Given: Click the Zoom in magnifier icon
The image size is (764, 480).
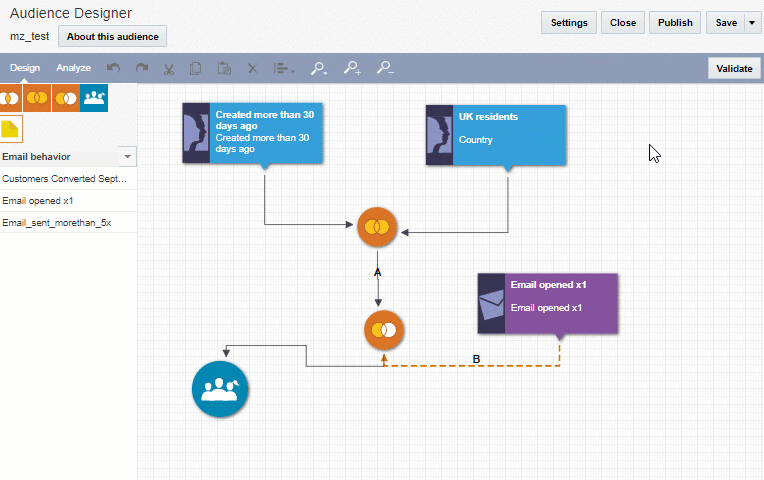Looking at the screenshot, I should coord(352,68).
